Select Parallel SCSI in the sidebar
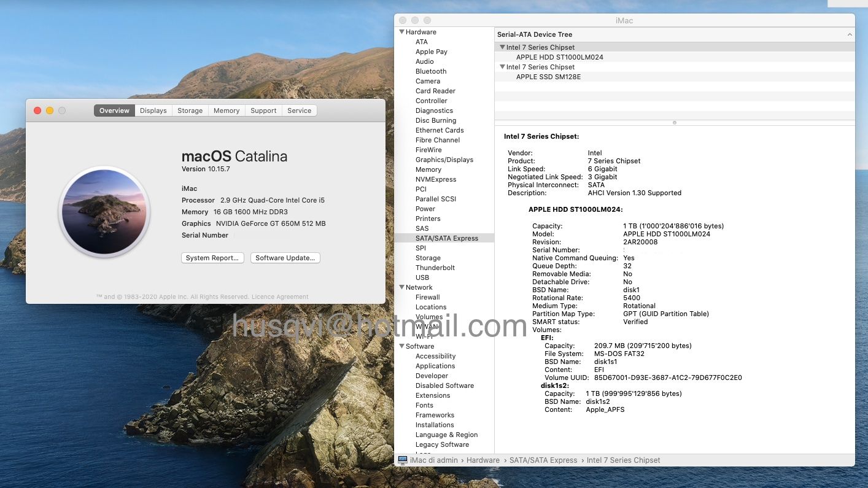 [436, 199]
